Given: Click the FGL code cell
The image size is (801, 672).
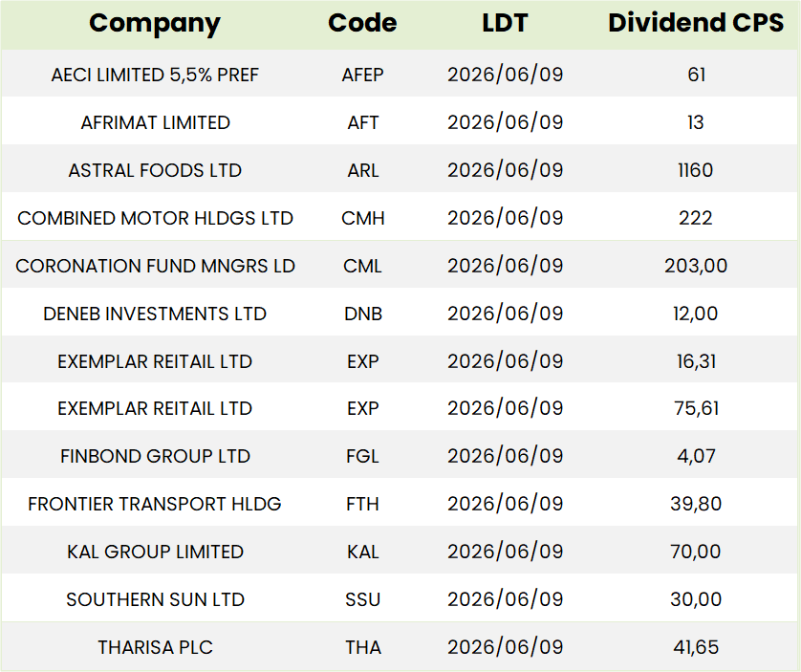Looking at the screenshot, I should coord(362,456).
